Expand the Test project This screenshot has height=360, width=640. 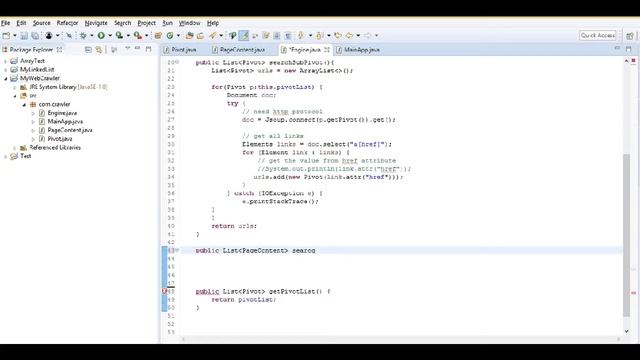pos(5,156)
